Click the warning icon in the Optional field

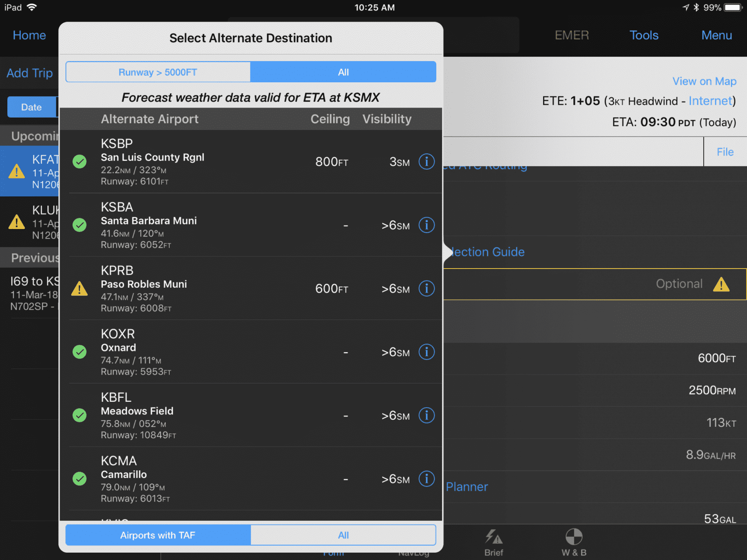[x=721, y=284]
